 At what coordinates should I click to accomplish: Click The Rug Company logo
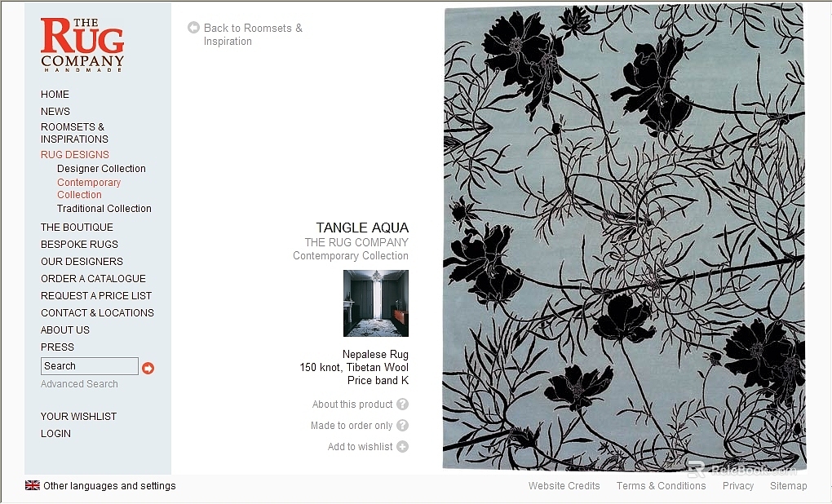[x=82, y=45]
